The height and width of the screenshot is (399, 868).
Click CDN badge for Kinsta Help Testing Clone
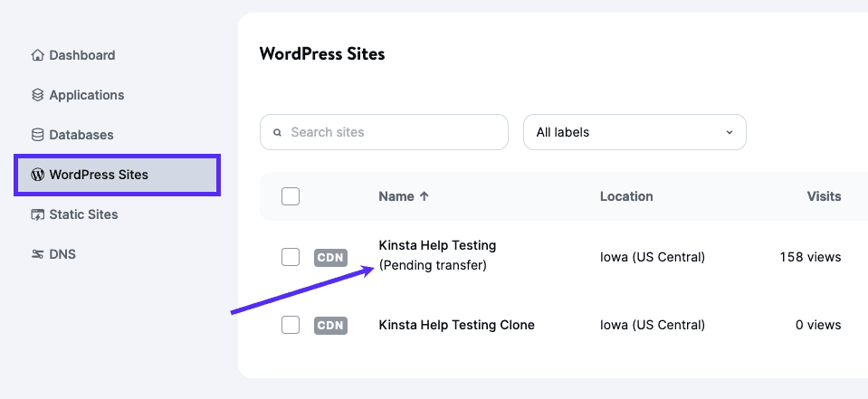(330, 326)
